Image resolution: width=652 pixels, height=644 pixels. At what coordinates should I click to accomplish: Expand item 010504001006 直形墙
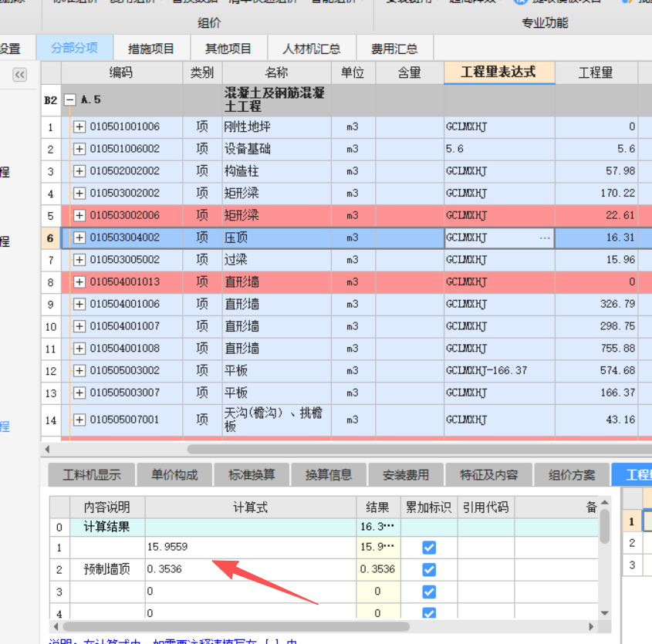(79, 304)
